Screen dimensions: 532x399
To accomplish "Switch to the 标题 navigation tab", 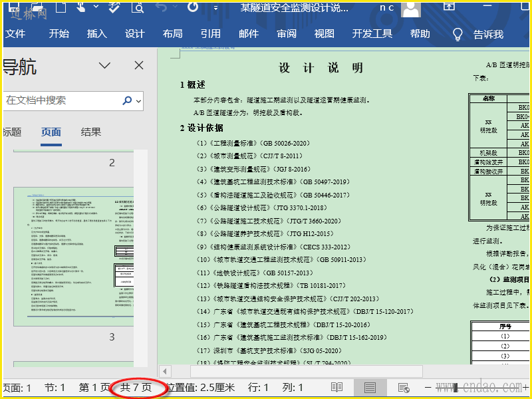I will 12,132.
